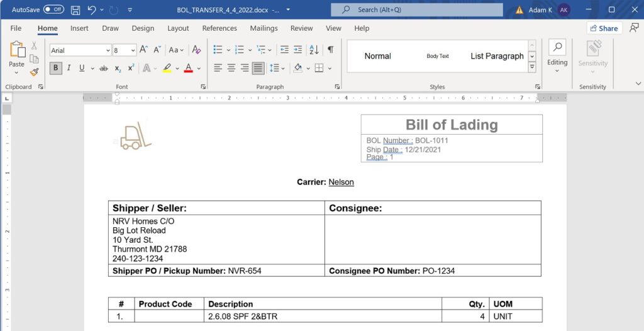Show paragraph marks with pilcrow icon
Image resolution: width=644 pixels, height=331 pixels.
tap(330, 50)
